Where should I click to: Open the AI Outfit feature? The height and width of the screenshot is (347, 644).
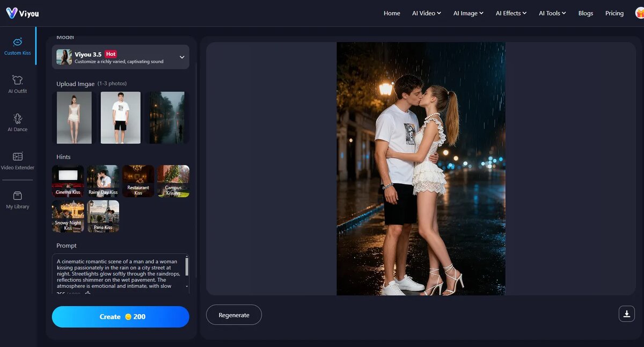tap(17, 85)
